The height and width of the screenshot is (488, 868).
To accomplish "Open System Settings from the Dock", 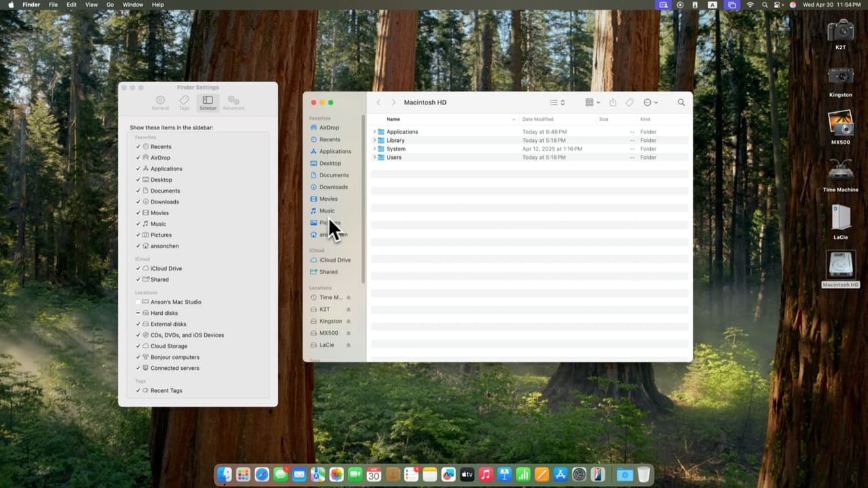I will coord(579,475).
